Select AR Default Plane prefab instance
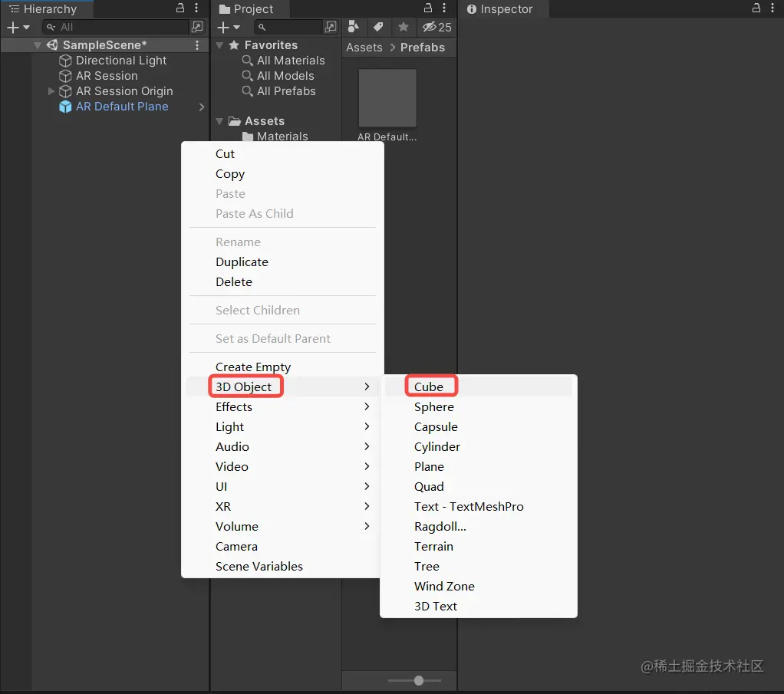784x694 pixels. 121,107
